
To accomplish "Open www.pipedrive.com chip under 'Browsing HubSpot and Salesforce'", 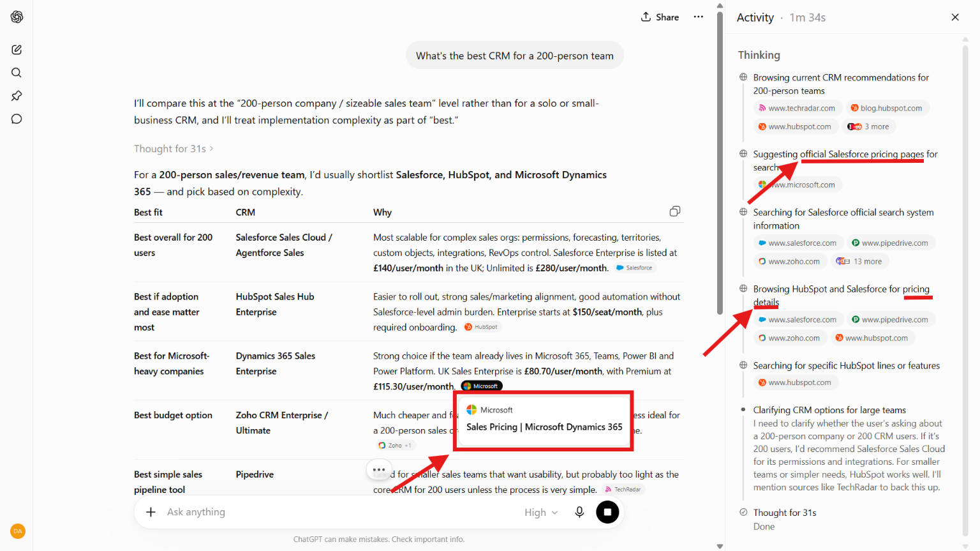I will click(891, 320).
